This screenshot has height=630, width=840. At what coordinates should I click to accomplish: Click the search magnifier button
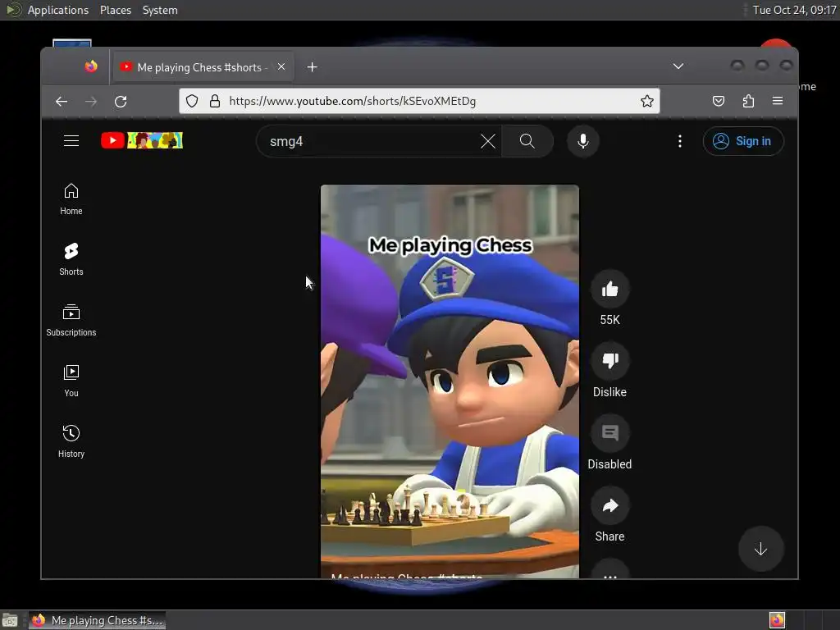point(527,141)
